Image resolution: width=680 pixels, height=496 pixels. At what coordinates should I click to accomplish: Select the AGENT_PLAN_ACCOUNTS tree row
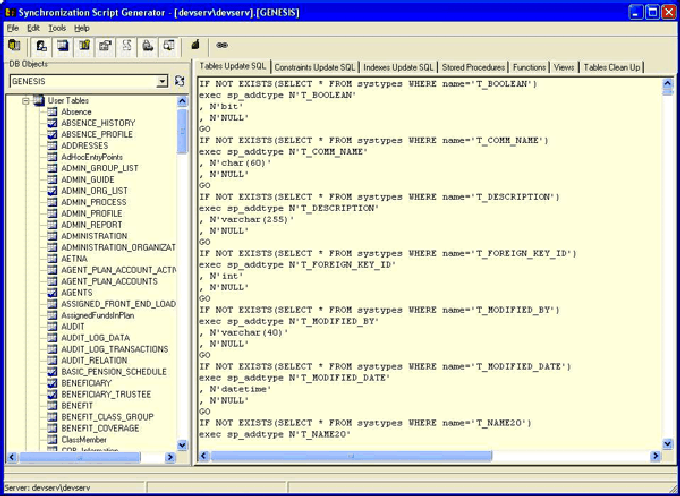(x=109, y=281)
